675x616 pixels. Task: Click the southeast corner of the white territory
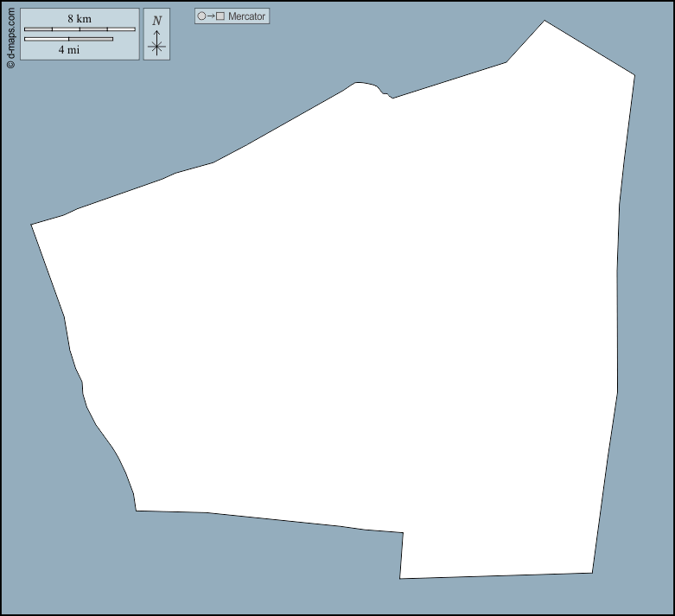[x=591, y=571]
